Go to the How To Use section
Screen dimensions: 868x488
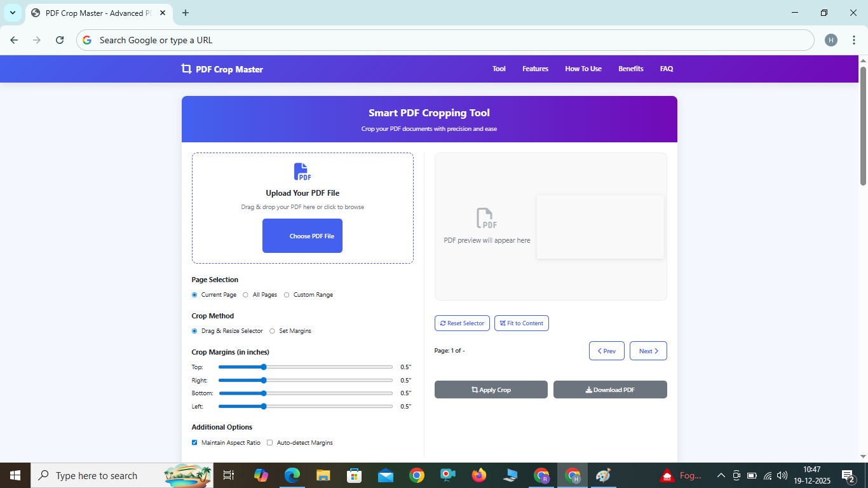pos(583,69)
